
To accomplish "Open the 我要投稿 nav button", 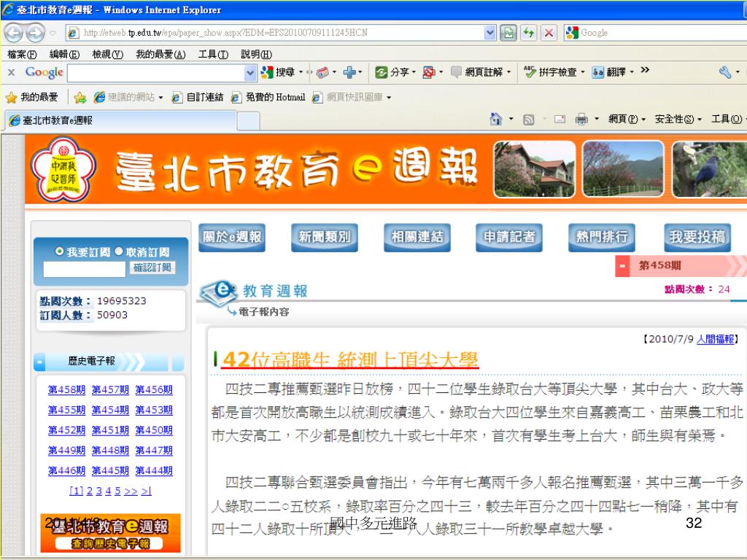I will [x=697, y=237].
